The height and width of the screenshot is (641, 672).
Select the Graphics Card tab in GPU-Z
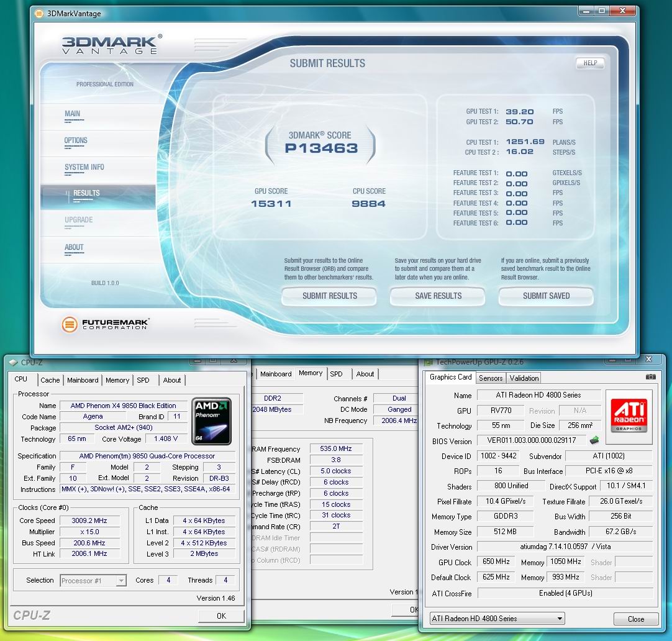click(450, 377)
